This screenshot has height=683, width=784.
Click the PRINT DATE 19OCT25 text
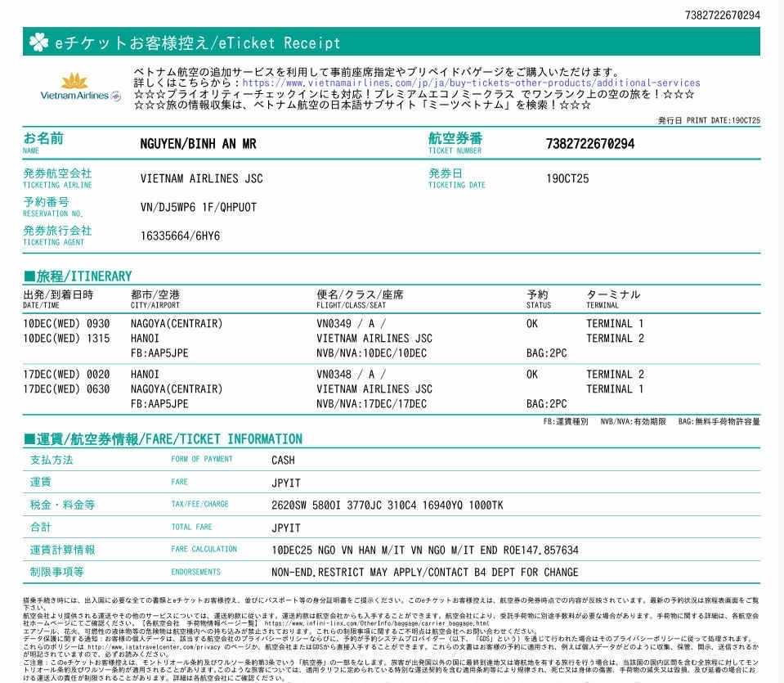tap(709, 120)
